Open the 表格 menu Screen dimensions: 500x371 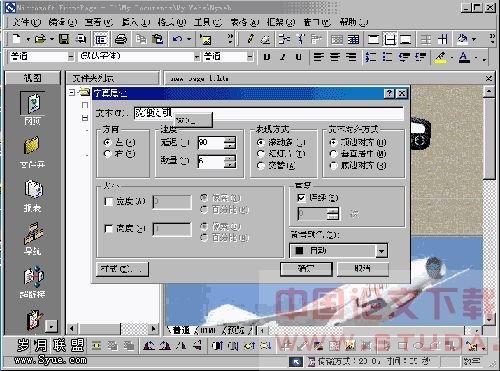[245, 22]
